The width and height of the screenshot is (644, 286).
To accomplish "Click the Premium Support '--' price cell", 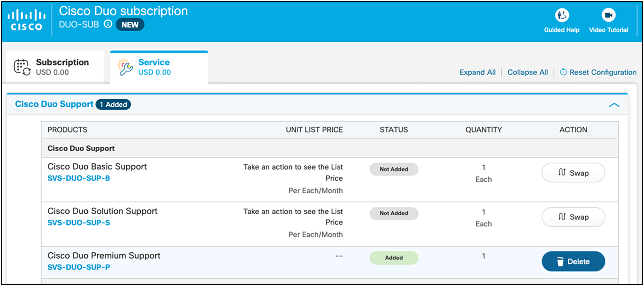I will tap(339, 256).
